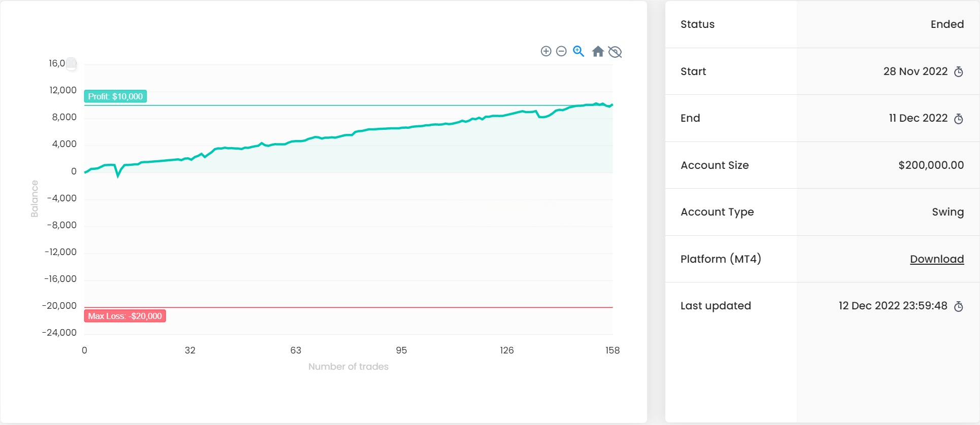980x425 pixels.
Task: Click the chart zoom in icon
Action: [546, 51]
